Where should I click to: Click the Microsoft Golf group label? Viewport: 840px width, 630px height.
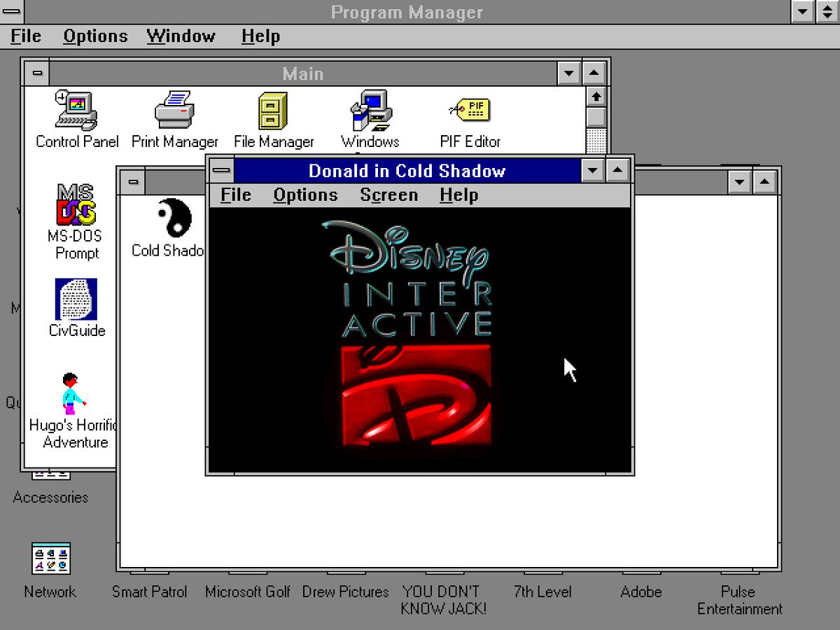[x=248, y=591]
